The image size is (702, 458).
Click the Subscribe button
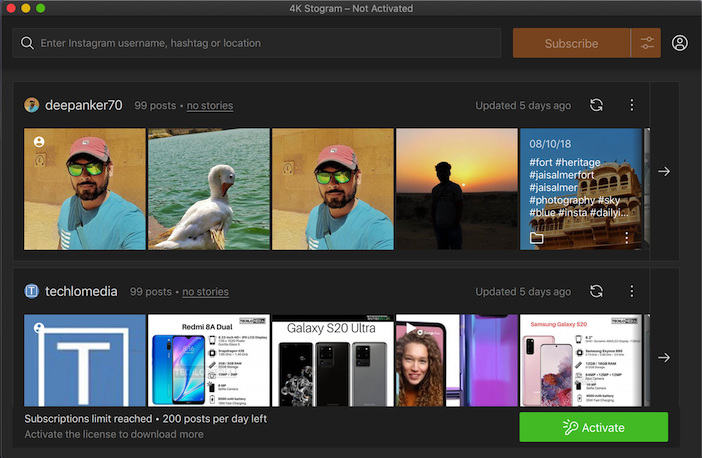tap(571, 43)
